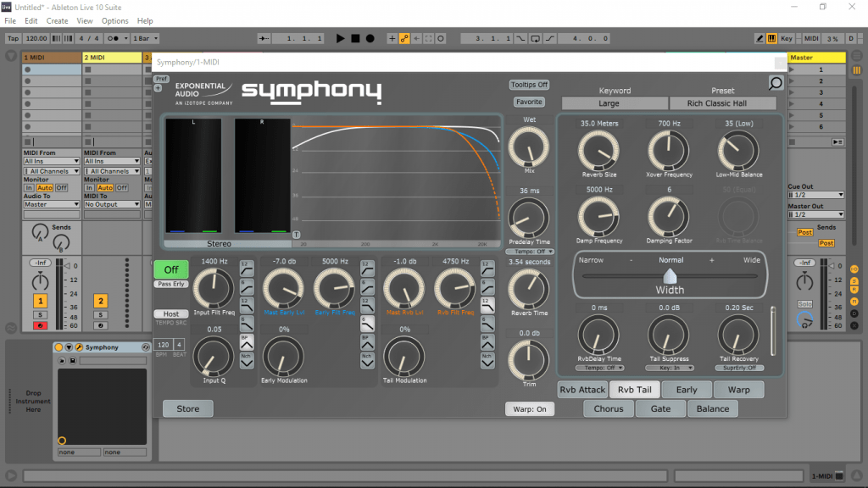Open the Predelay Tempo: Off dropdown

pyautogui.click(x=530, y=252)
